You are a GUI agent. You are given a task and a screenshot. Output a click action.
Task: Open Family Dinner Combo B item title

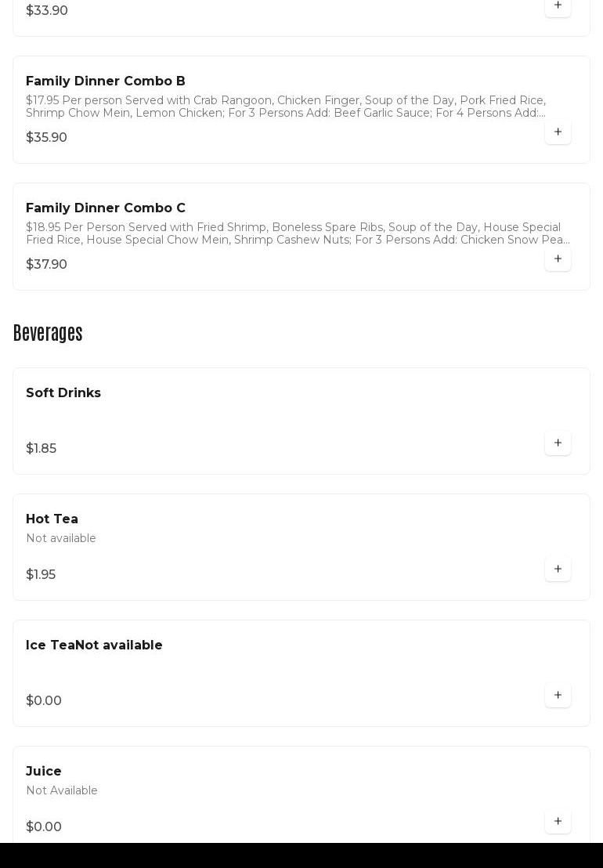pos(106,81)
